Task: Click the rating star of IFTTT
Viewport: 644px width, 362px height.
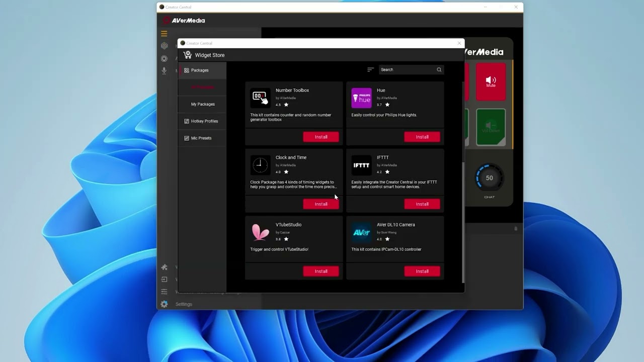Action: coord(387,172)
